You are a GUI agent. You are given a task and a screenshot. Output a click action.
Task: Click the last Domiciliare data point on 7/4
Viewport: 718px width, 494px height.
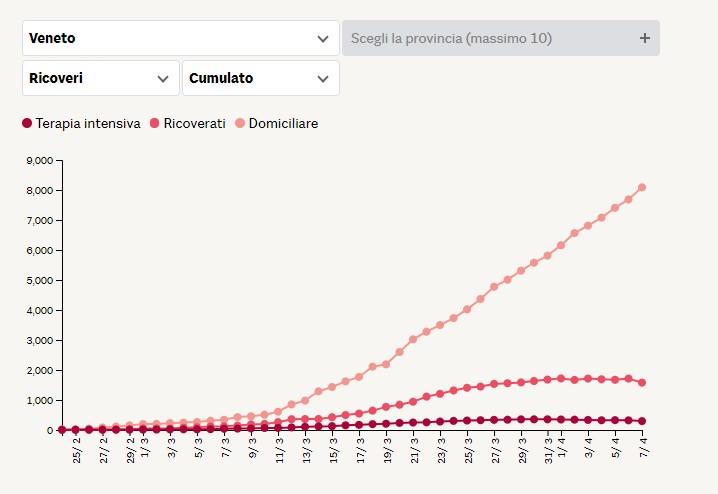click(641, 187)
